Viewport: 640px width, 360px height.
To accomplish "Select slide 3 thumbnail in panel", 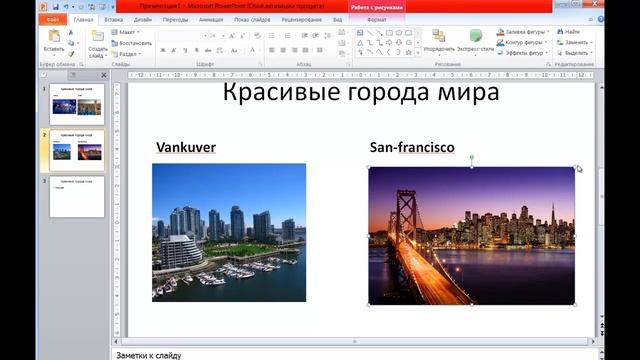I will point(77,197).
